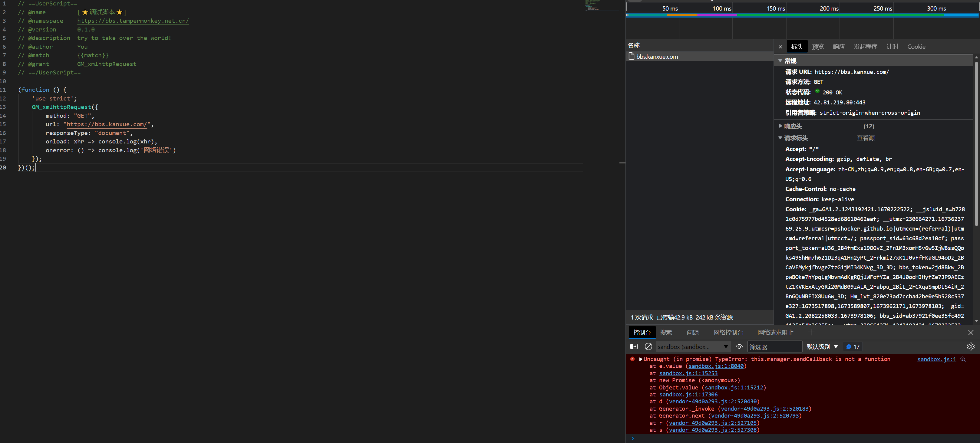
Task: Open the 查看源 view source link
Action: click(x=865, y=138)
